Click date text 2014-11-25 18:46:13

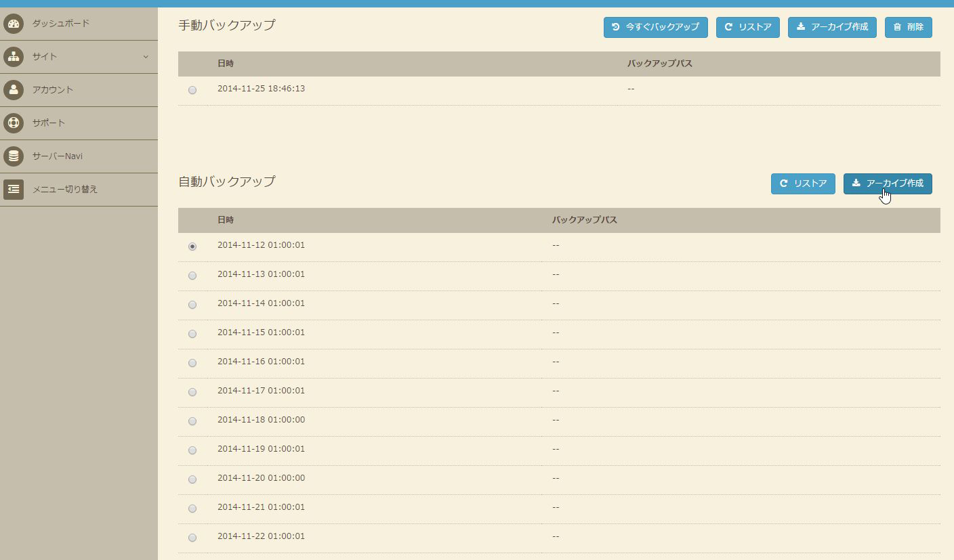pos(261,89)
